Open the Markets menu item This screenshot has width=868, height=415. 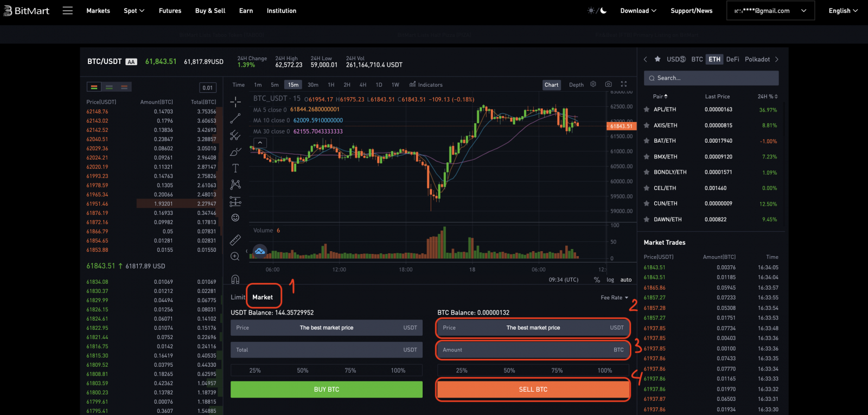pyautogui.click(x=98, y=11)
